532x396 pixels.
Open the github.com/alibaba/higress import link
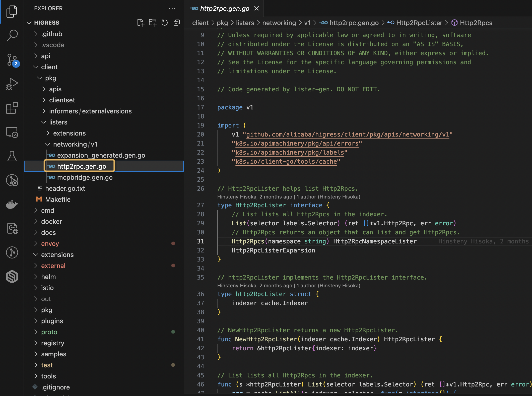pyautogui.click(x=348, y=134)
